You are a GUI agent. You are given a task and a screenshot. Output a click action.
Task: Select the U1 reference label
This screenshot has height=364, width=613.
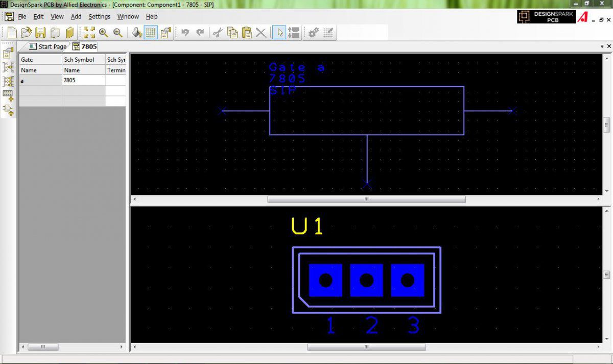307,226
